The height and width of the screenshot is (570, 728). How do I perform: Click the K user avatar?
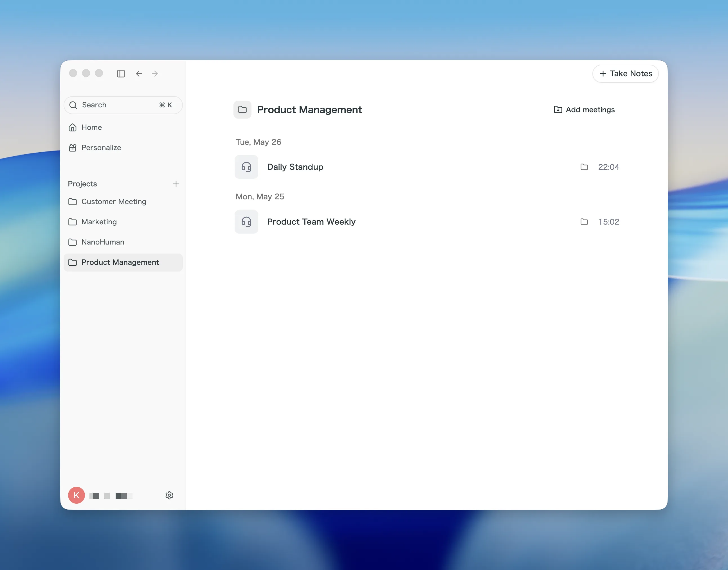(x=77, y=495)
